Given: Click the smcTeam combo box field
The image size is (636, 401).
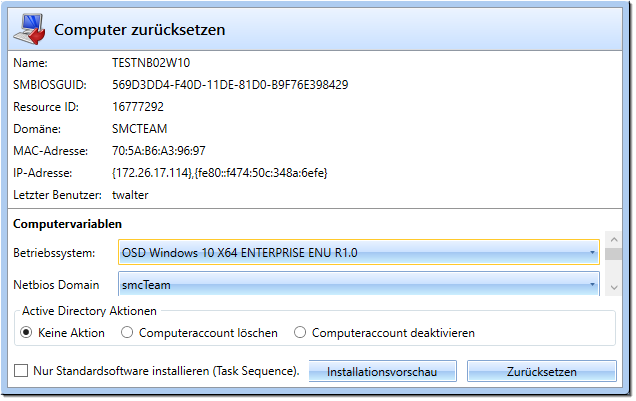Looking at the screenshot, I should [x=359, y=284].
